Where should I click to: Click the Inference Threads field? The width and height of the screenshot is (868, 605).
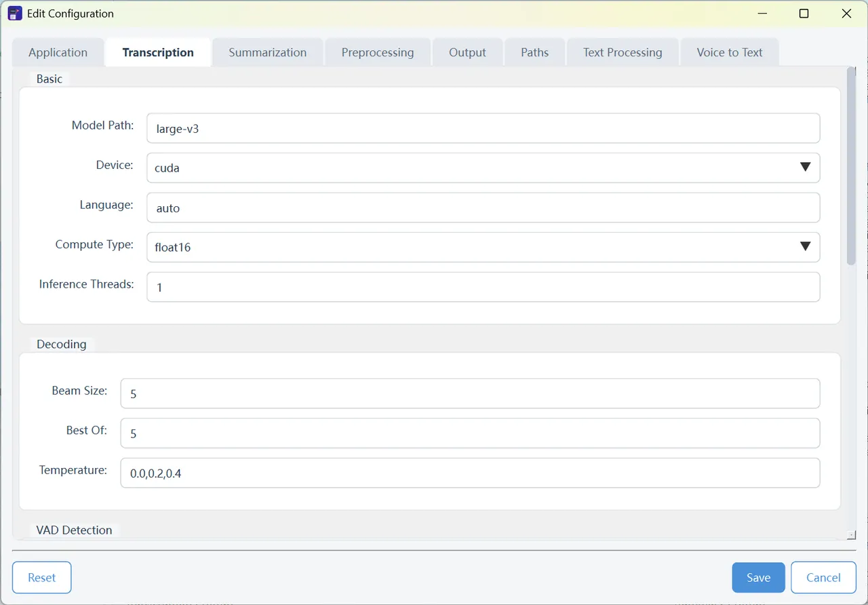[x=484, y=287]
